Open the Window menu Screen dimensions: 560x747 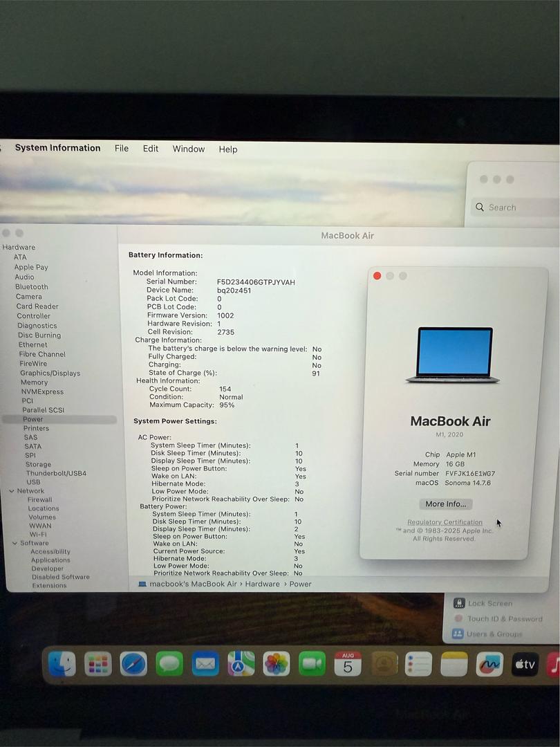tap(189, 149)
